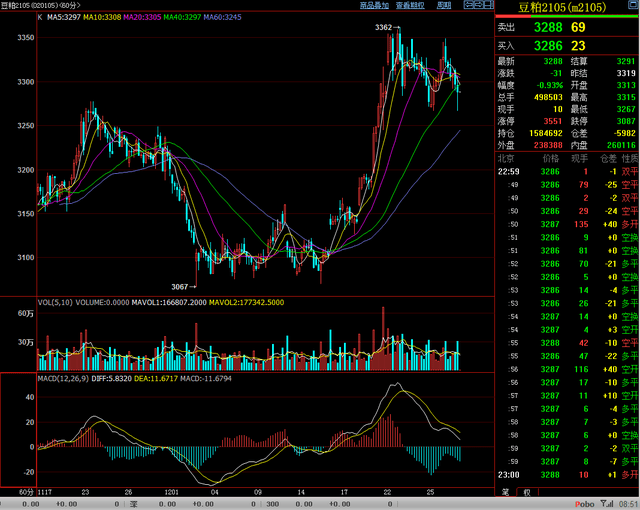Select the 权 tab at bottom right
Viewport: 640px width, 510px height.
(x=526, y=492)
